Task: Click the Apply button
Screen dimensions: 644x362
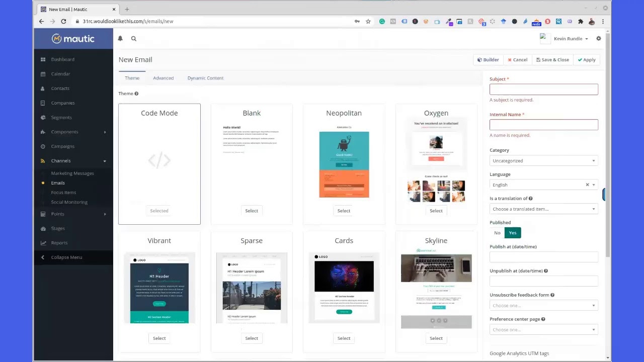Action: (x=587, y=60)
